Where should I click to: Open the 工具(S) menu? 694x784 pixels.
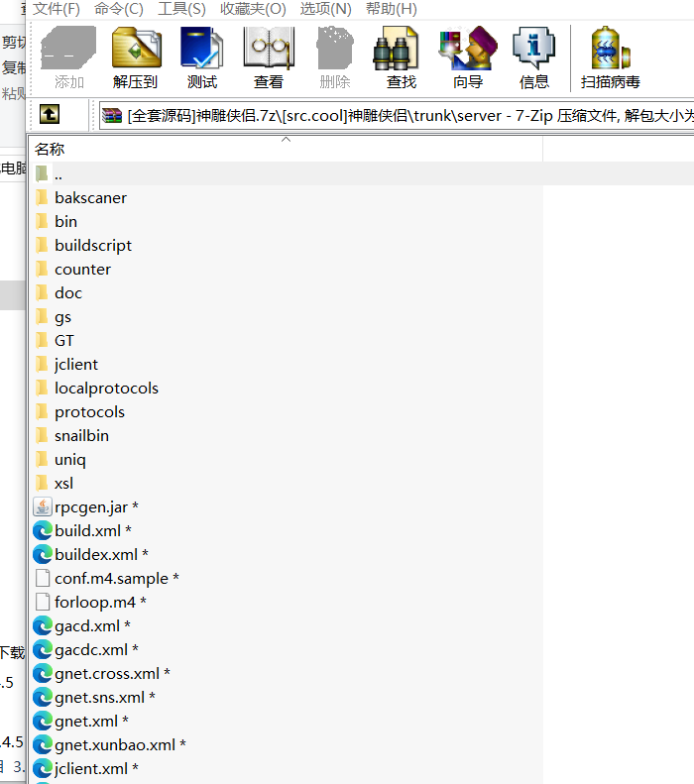(x=181, y=9)
